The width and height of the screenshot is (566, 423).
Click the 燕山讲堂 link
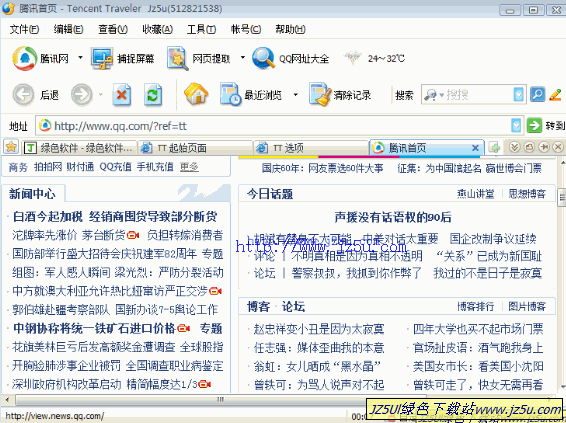(475, 194)
